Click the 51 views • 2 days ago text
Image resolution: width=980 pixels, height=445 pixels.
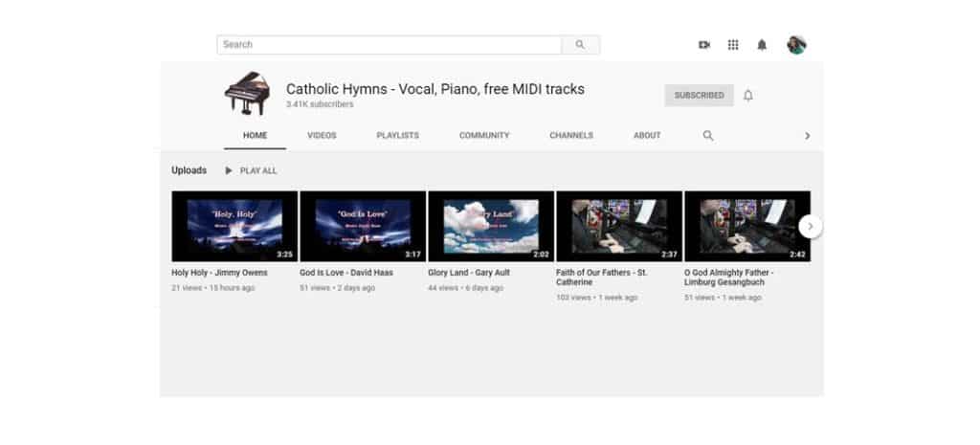[x=338, y=288]
